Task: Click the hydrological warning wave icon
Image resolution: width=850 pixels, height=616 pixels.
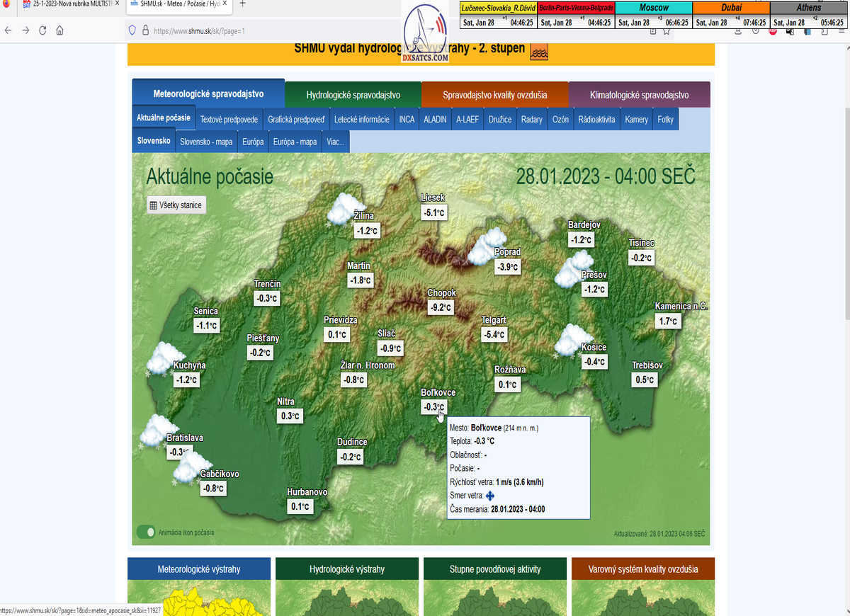Action: pyautogui.click(x=539, y=52)
